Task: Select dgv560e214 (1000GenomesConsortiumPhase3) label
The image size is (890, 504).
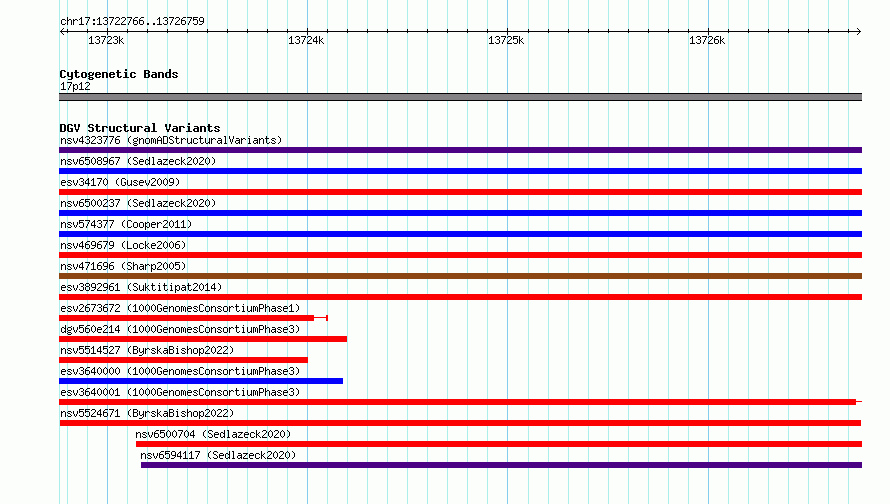Action: coord(180,329)
